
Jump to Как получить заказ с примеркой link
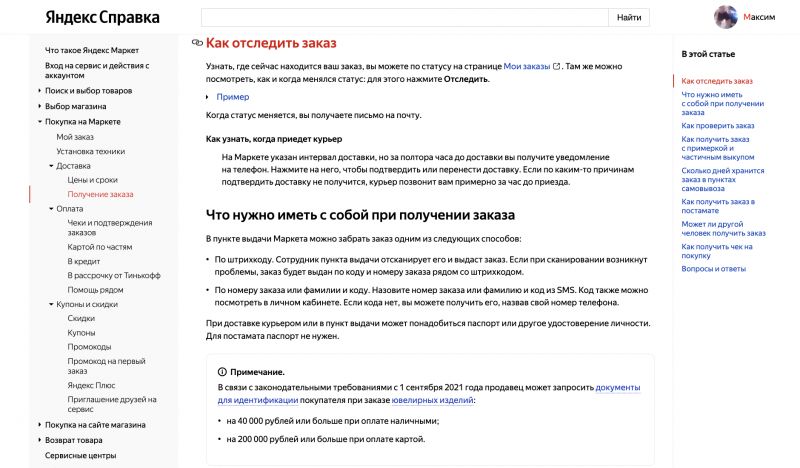pyautogui.click(x=717, y=148)
